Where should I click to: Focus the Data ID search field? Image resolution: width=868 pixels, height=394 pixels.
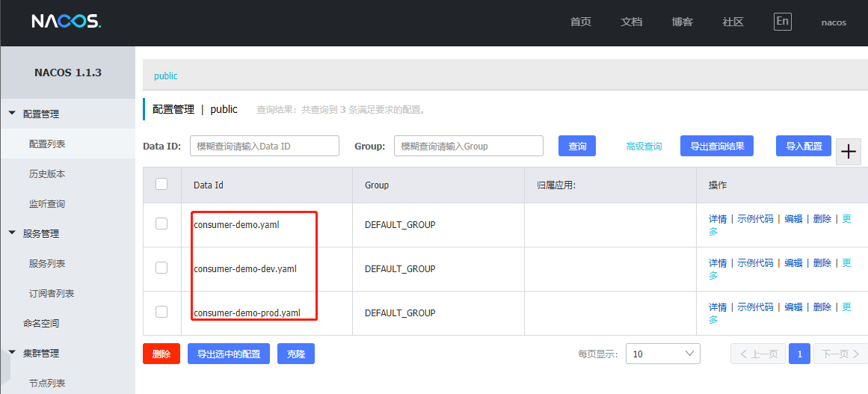click(264, 146)
